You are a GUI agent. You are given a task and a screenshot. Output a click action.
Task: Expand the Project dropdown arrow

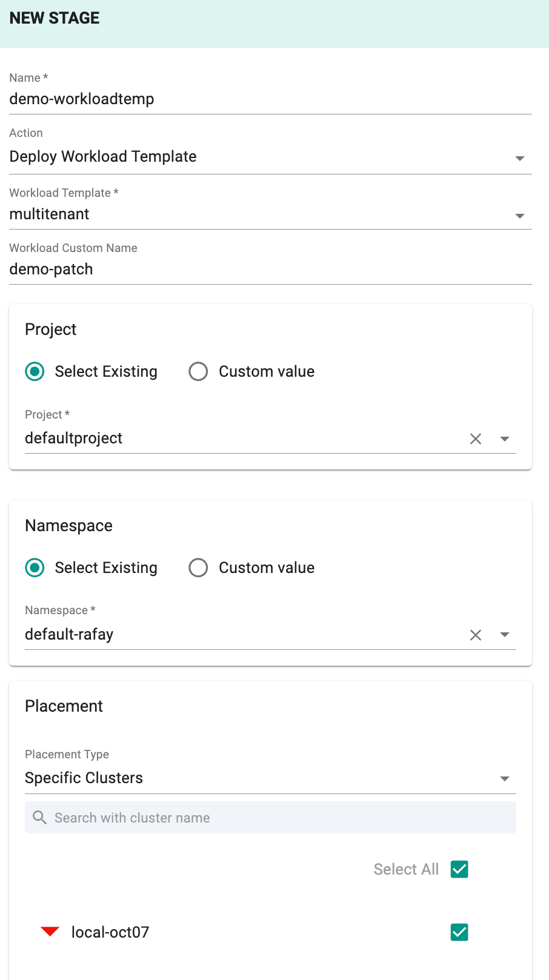pyautogui.click(x=505, y=439)
